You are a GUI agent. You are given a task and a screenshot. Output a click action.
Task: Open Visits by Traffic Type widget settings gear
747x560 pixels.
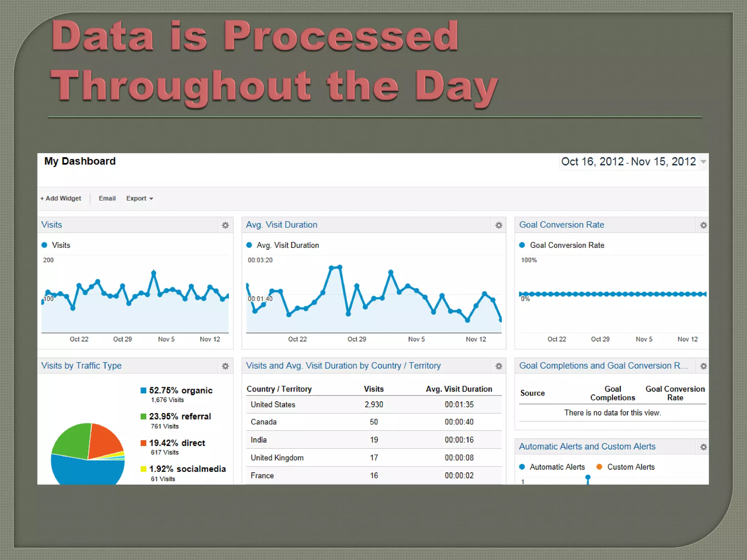[x=225, y=366]
